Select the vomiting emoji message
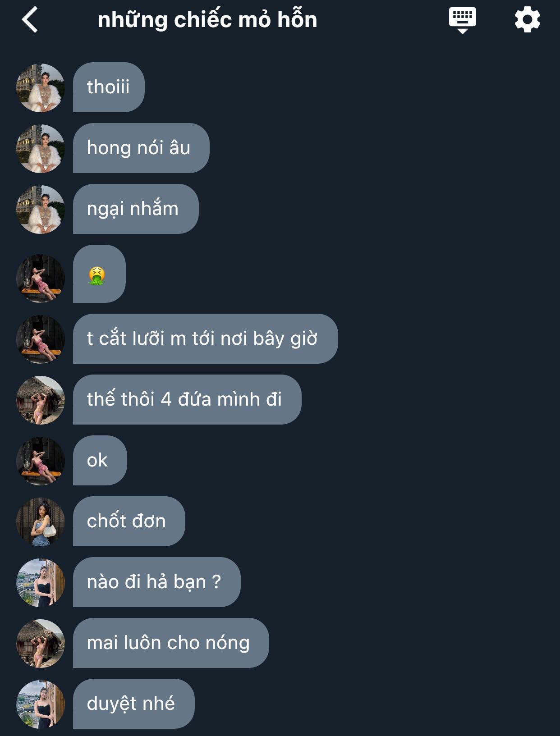The height and width of the screenshot is (736, 560). point(99,274)
